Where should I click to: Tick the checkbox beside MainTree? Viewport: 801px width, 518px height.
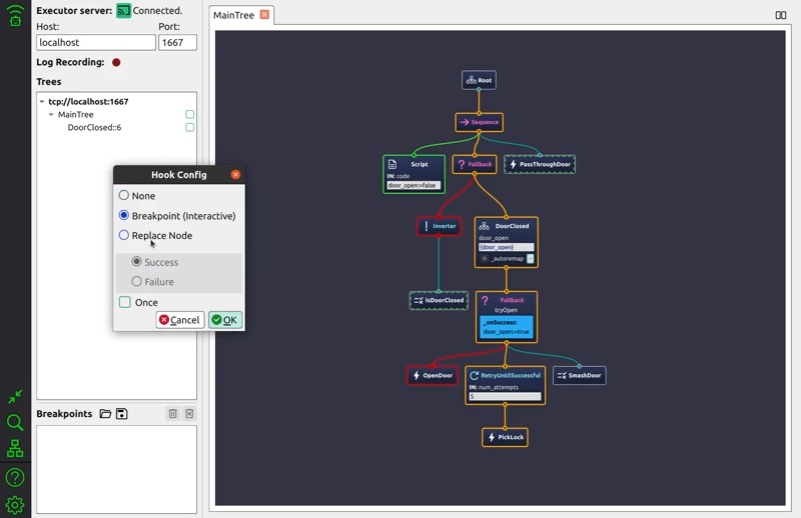[189, 115]
